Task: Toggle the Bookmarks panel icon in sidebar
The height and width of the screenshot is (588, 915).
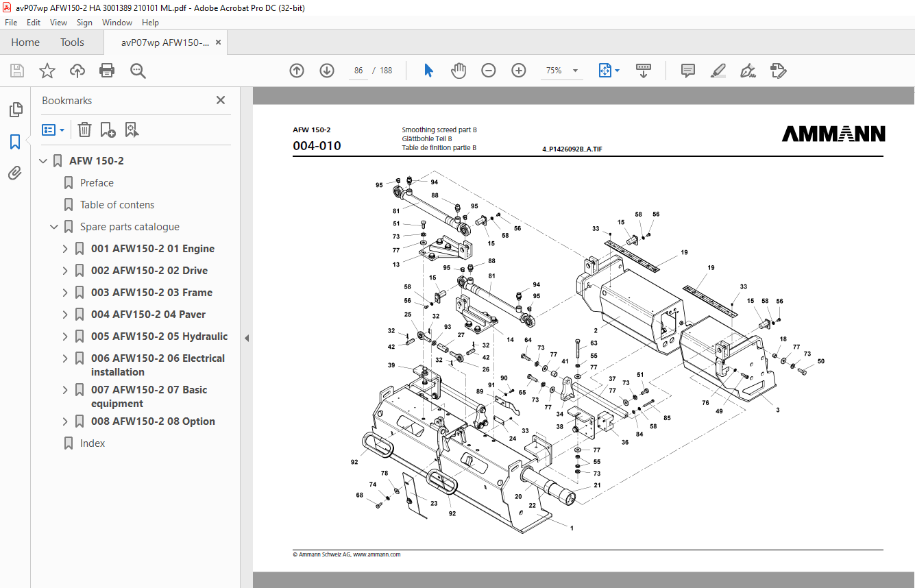Action: (15, 142)
